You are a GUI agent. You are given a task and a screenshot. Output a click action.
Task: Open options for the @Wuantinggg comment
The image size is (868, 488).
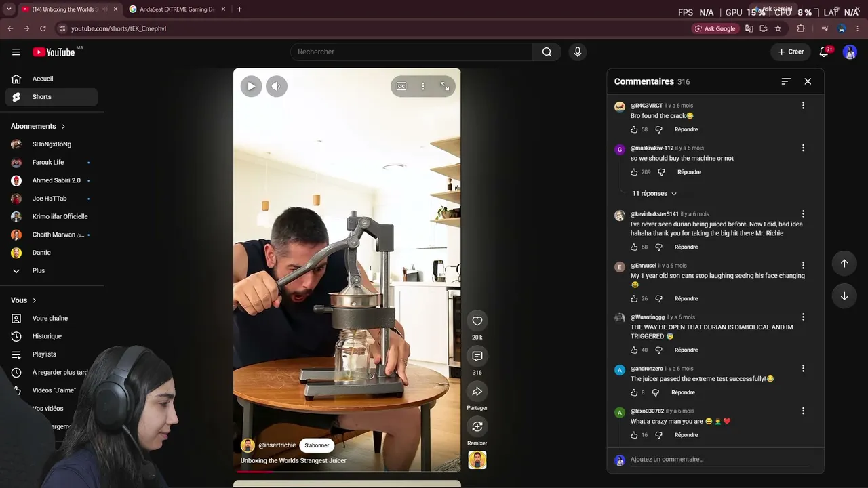803,317
